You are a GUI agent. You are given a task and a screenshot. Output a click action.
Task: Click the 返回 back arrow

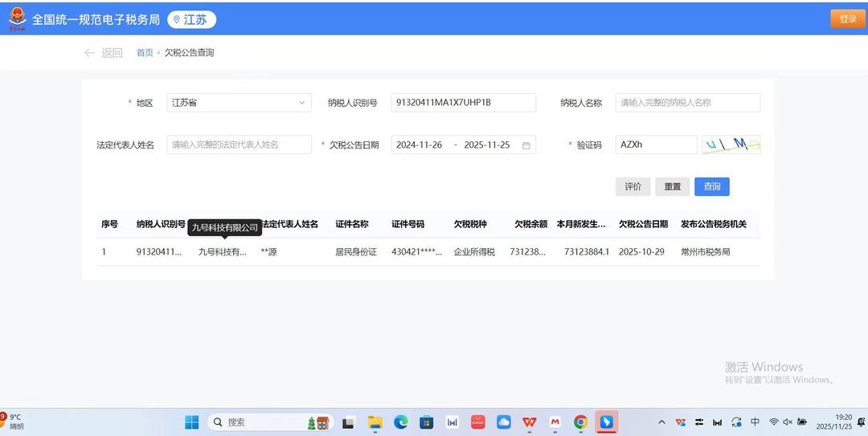point(89,53)
